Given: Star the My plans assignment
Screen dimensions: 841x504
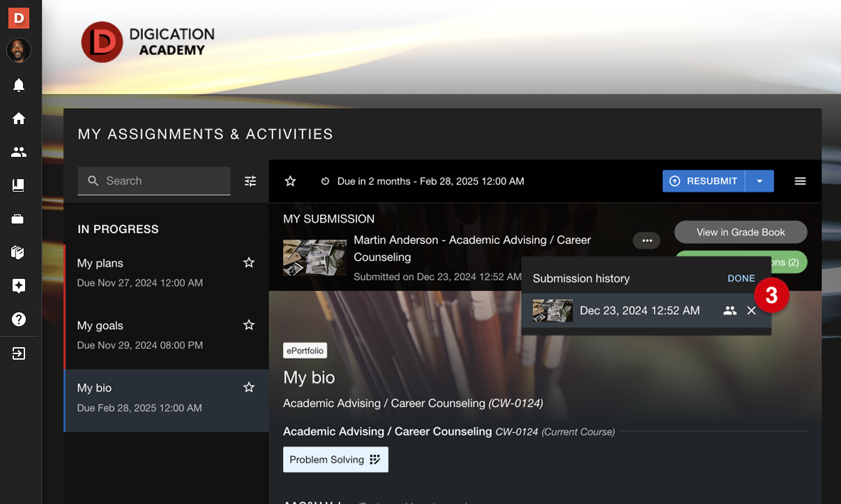Looking at the screenshot, I should [x=249, y=263].
